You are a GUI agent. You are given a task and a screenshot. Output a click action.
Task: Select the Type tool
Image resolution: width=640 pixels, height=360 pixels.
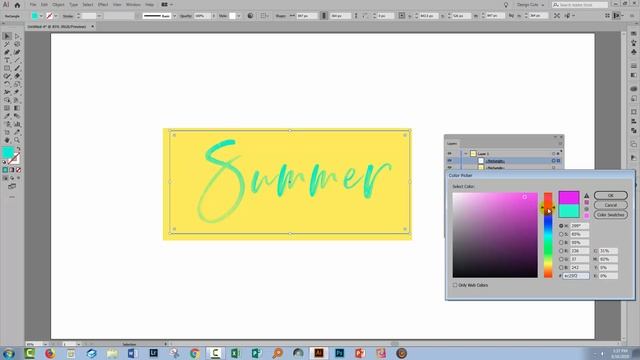click(7, 60)
